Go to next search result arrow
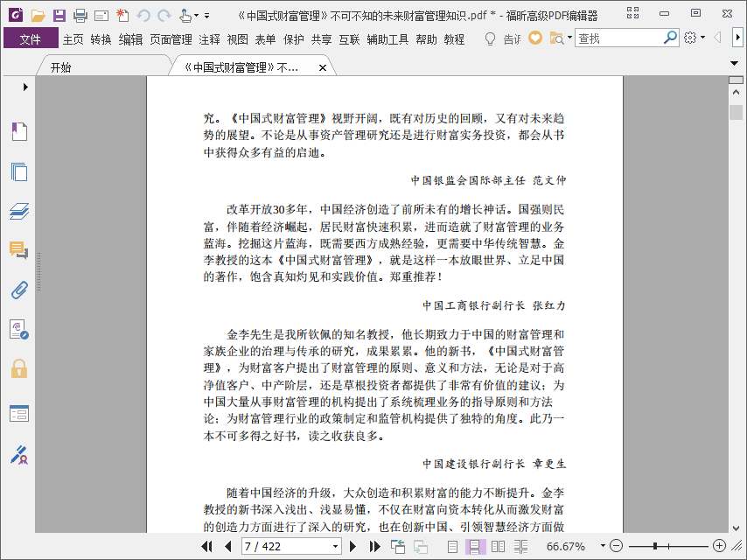The height and width of the screenshot is (560, 747). [x=737, y=38]
